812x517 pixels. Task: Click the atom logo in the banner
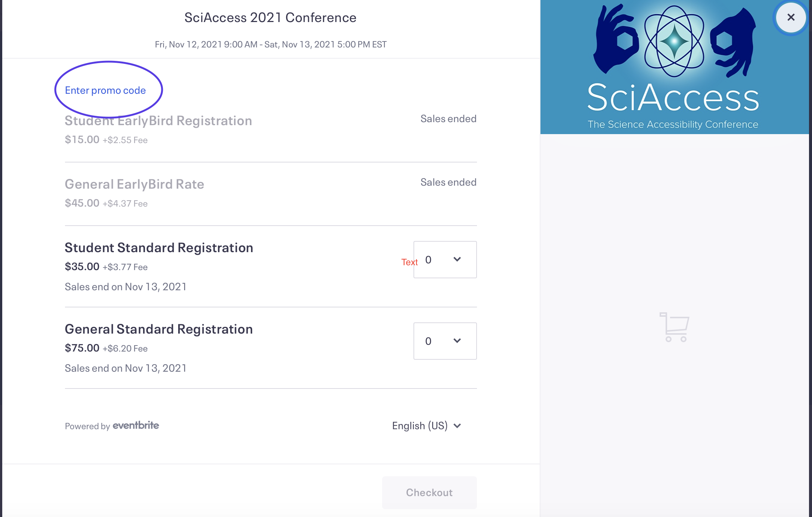[674, 41]
